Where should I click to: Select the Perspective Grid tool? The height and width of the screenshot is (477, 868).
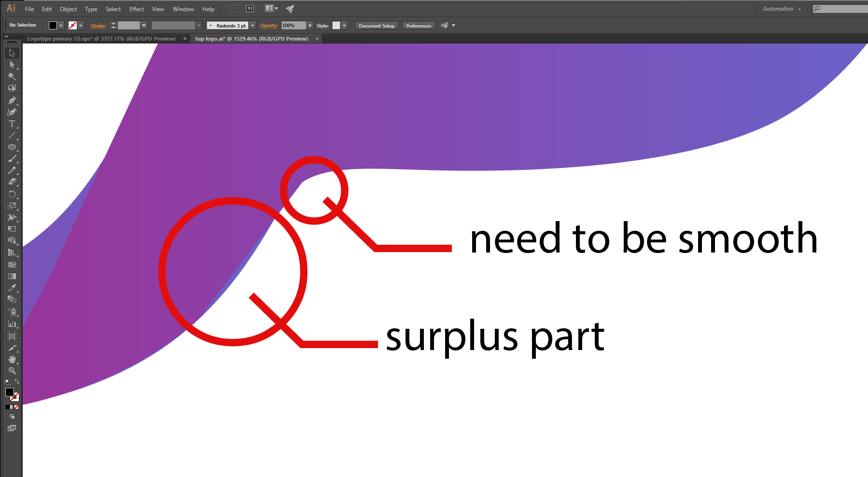pyautogui.click(x=12, y=253)
